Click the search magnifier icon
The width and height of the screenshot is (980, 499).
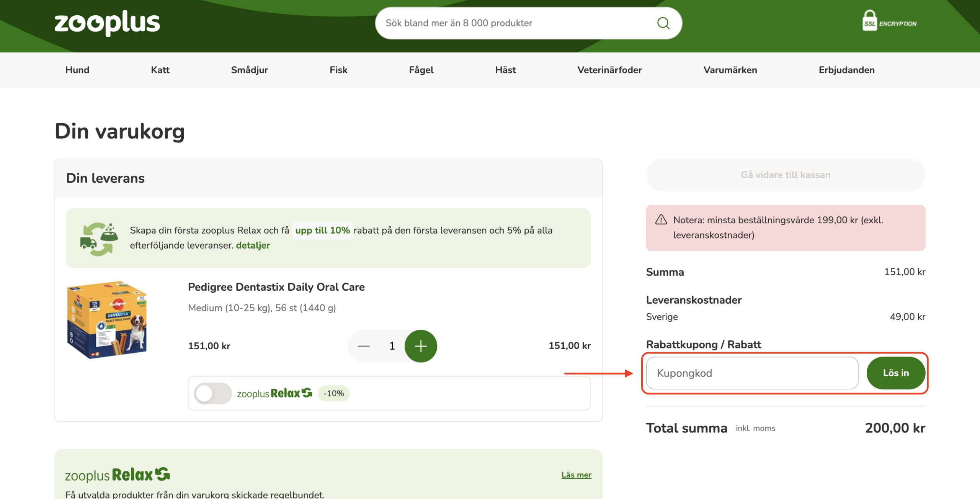click(663, 23)
